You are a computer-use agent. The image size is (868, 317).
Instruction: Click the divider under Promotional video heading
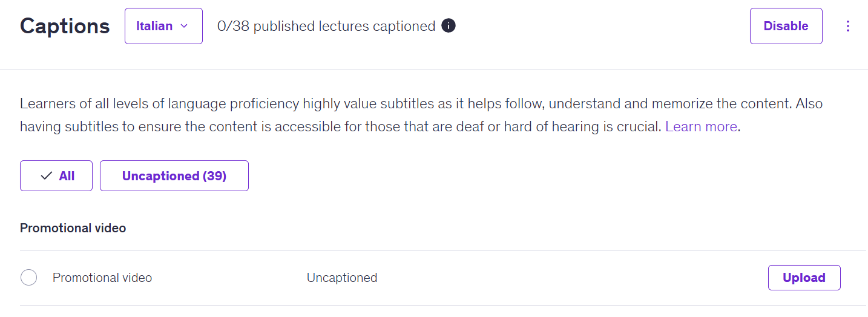click(434, 250)
